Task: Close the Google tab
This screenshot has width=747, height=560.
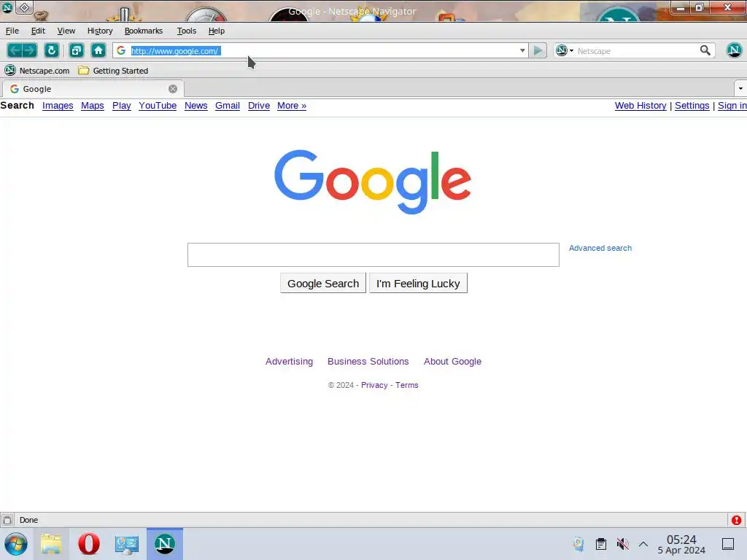Action: (173, 89)
